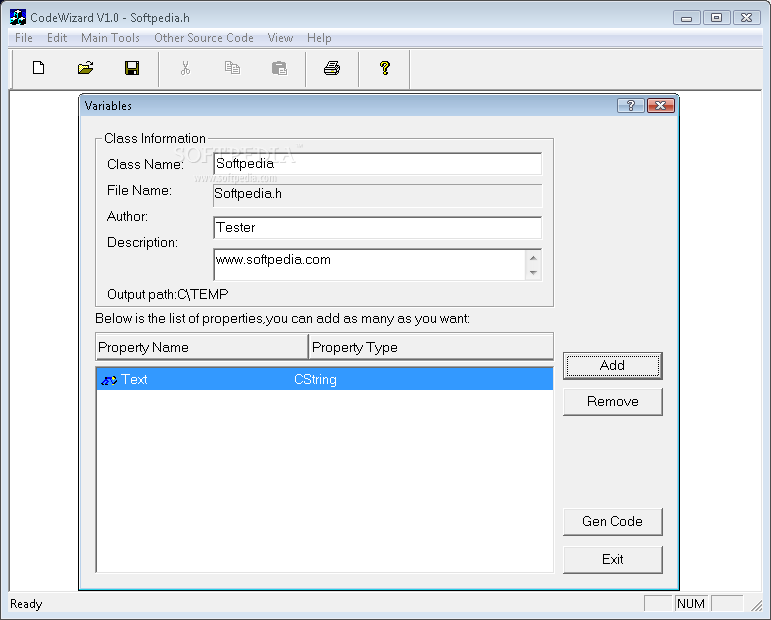This screenshot has width=771, height=620.
Task: Open the View menu
Action: coord(280,38)
